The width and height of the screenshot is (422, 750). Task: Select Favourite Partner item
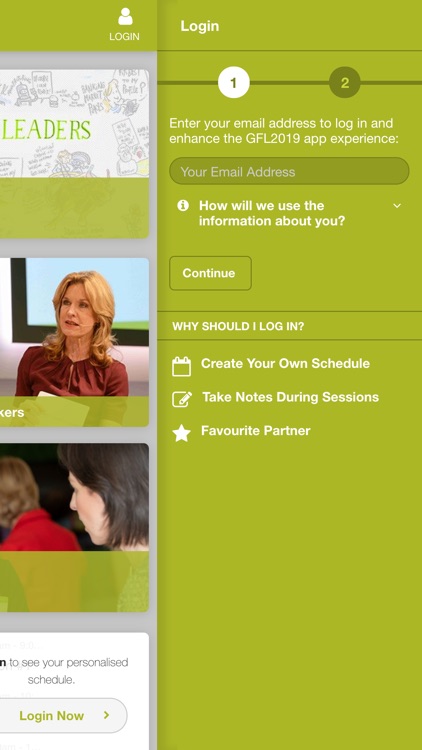[255, 430]
